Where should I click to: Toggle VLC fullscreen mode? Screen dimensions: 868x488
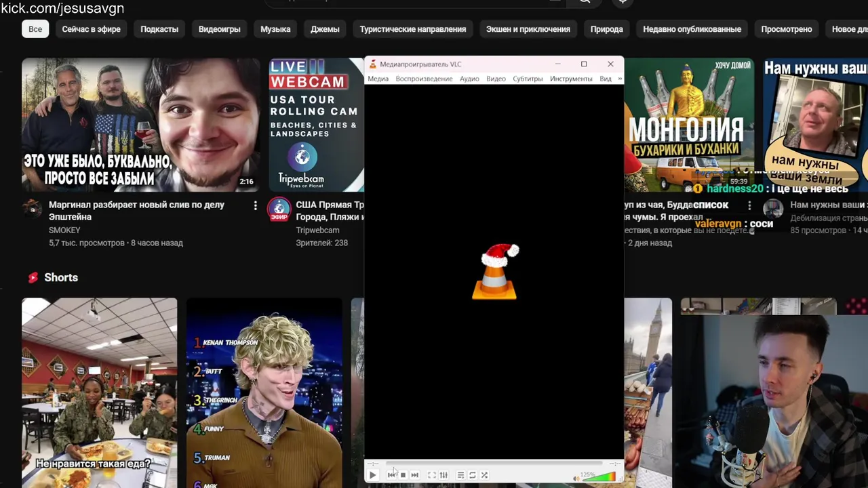(x=431, y=475)
